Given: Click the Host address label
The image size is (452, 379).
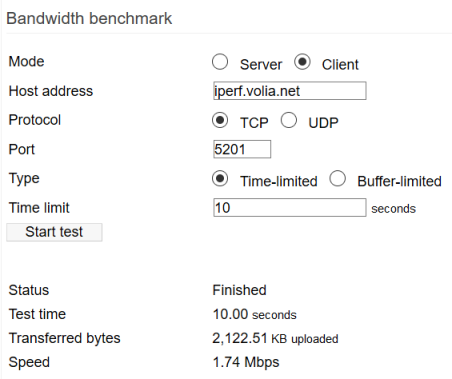Looking at the screenshot, I should pos(51,91).
